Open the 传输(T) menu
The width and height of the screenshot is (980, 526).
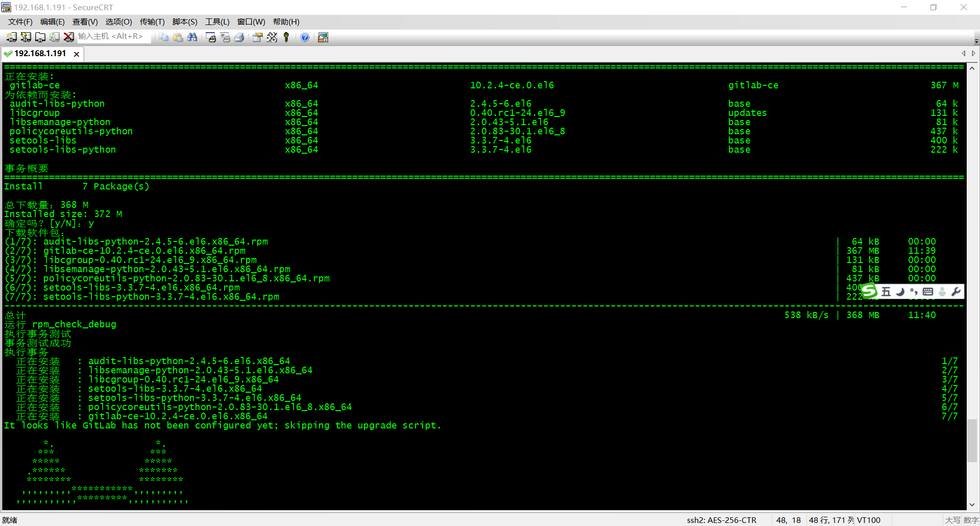click(x=152, y=21)
